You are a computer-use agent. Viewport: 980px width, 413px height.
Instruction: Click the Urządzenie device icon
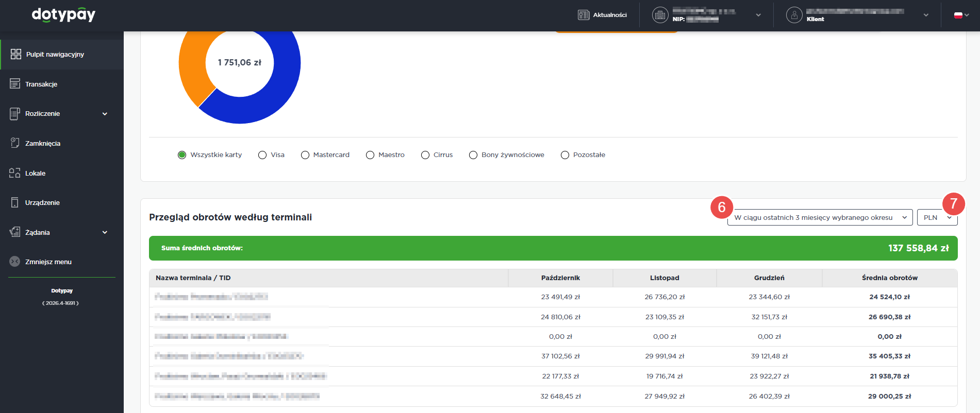[15, 202]
